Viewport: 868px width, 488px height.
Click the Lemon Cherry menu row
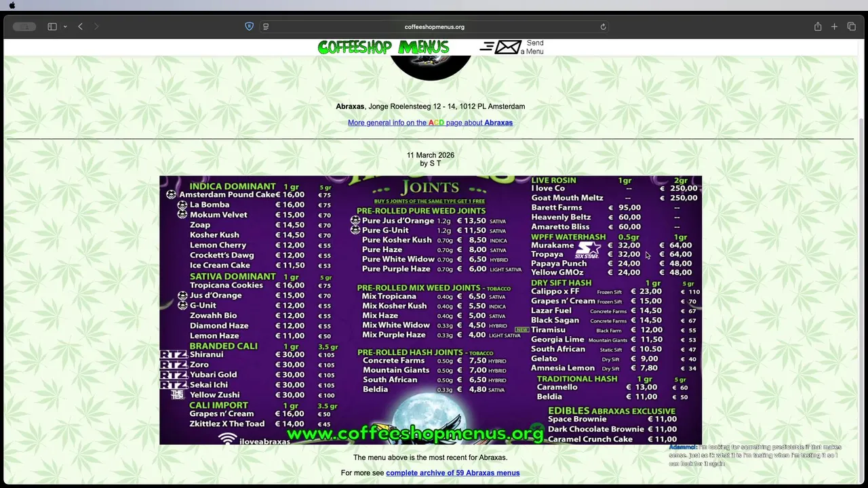[x=260, y=245]
